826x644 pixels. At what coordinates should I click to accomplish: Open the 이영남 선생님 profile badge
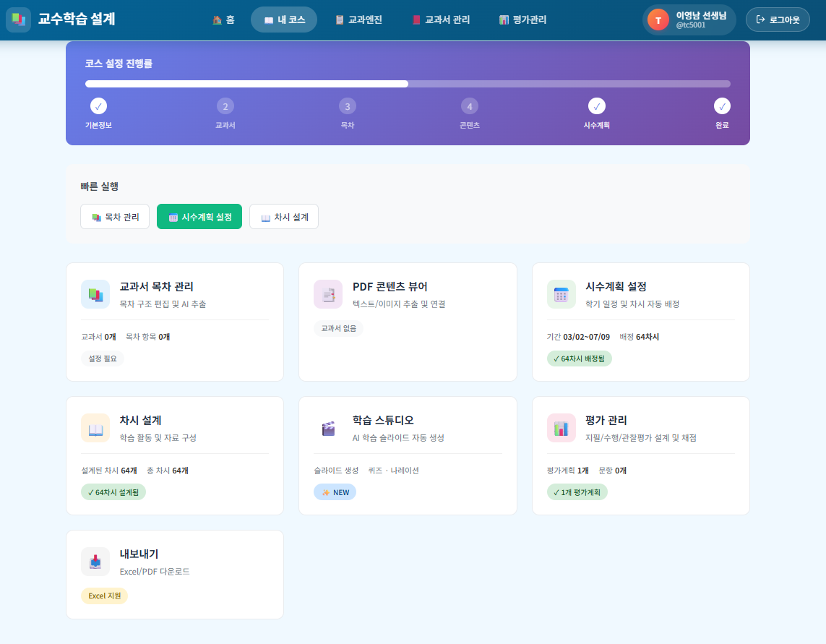tap(689, 20)
